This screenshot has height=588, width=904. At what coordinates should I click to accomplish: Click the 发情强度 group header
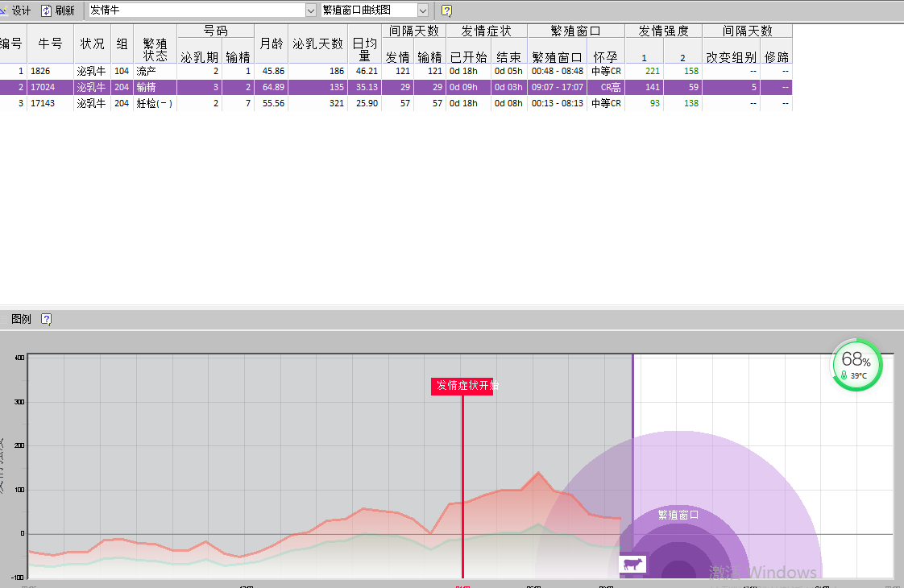click(x=664, y=31)
